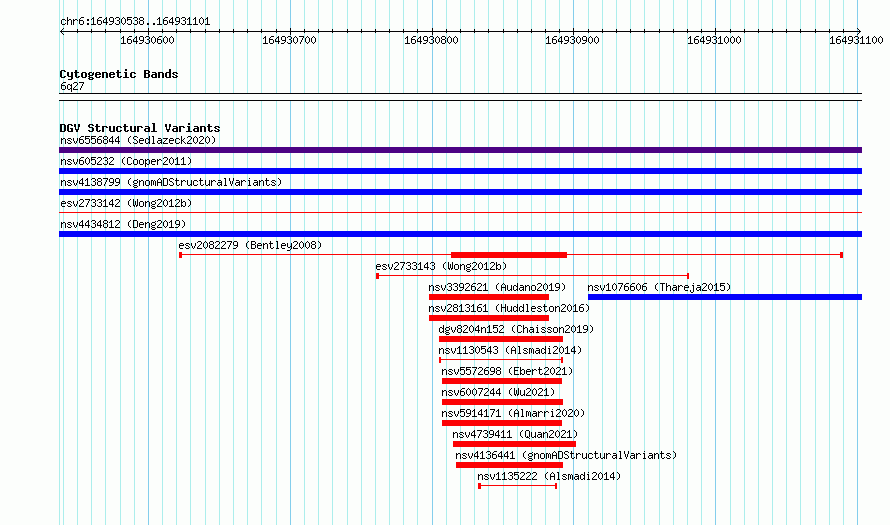Screen dimensions: 890x525
Task: Click the 164930900 ruler position
Action: point(572,40)
